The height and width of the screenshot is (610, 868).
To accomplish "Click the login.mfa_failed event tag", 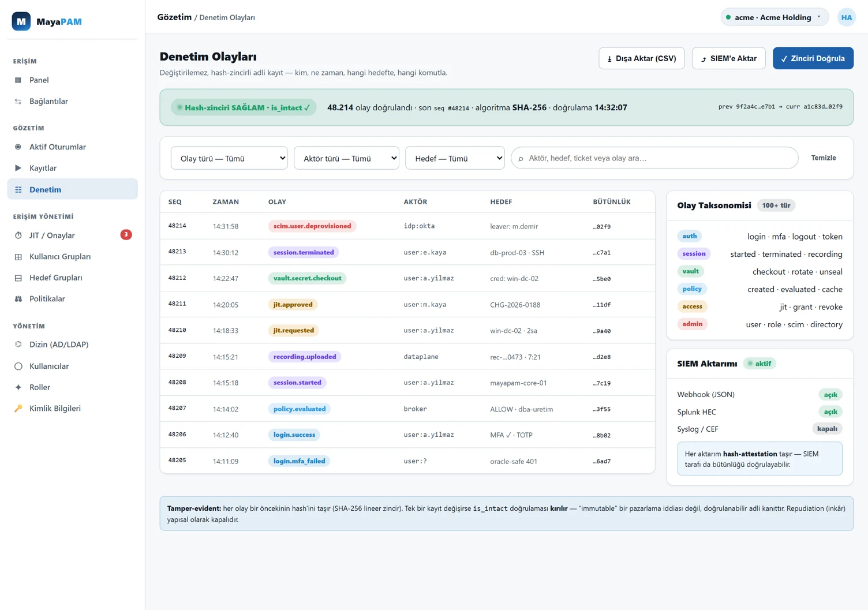I will tap(299, 461).
